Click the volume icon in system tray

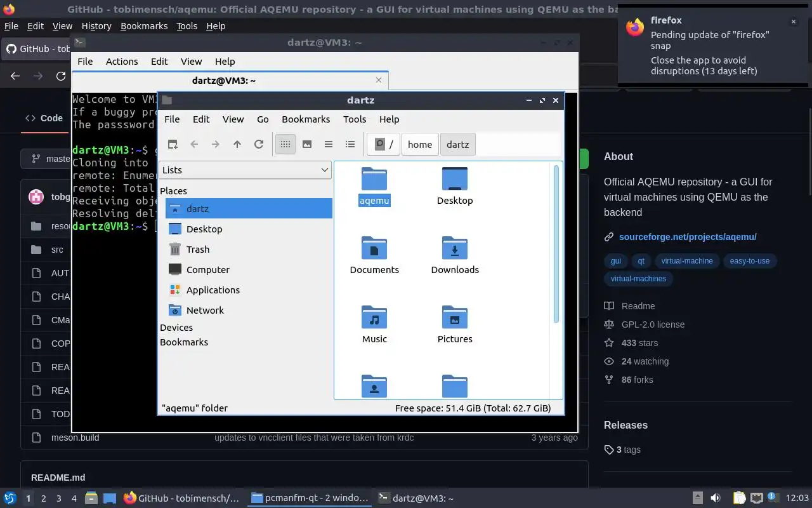716,498
